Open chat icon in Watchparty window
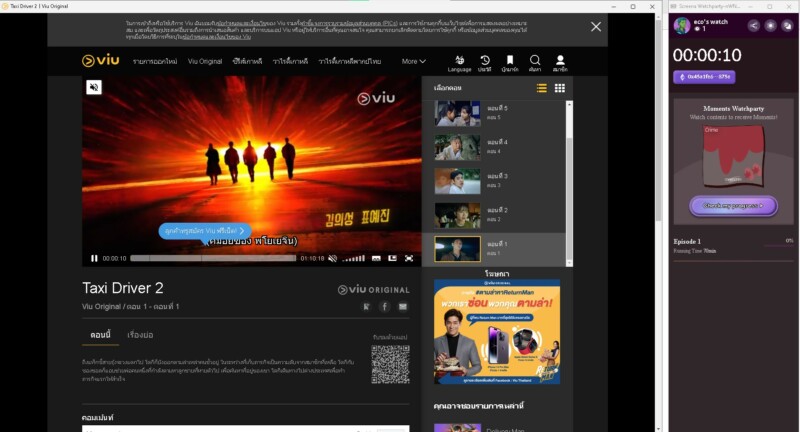 [x=787, y=26]
